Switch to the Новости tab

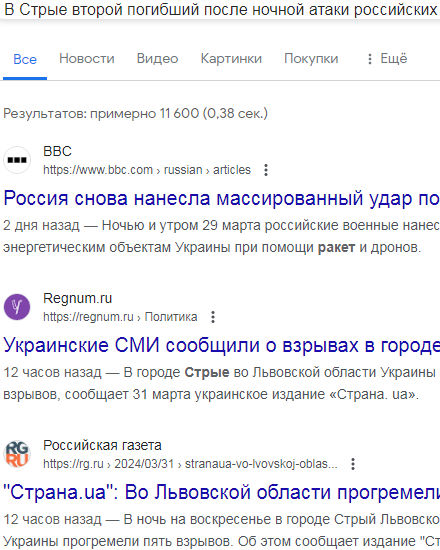click(x=87, y=59)
